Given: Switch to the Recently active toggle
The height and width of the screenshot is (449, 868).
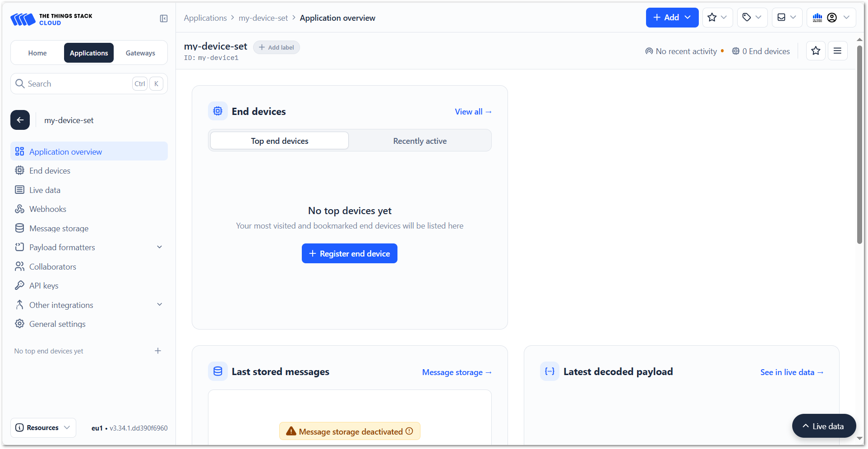Looking at the screenshot, I should click(x=420, y=141).
